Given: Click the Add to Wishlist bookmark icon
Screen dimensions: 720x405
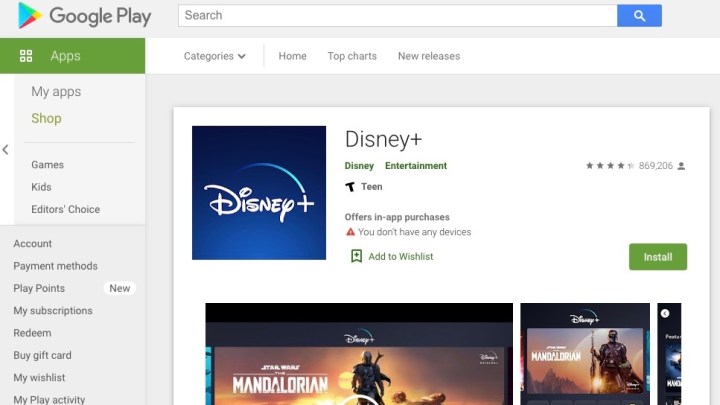Looking at the screenshot, I should (x=356, y=256).
